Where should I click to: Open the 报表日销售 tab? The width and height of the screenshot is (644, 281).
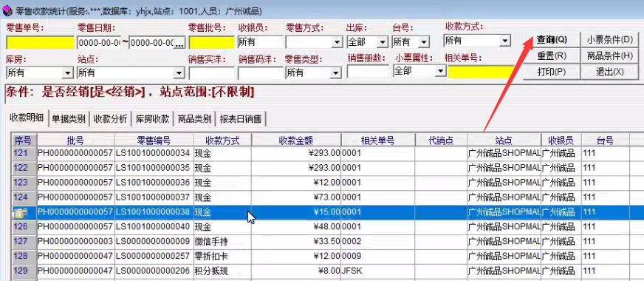[241, 119]
